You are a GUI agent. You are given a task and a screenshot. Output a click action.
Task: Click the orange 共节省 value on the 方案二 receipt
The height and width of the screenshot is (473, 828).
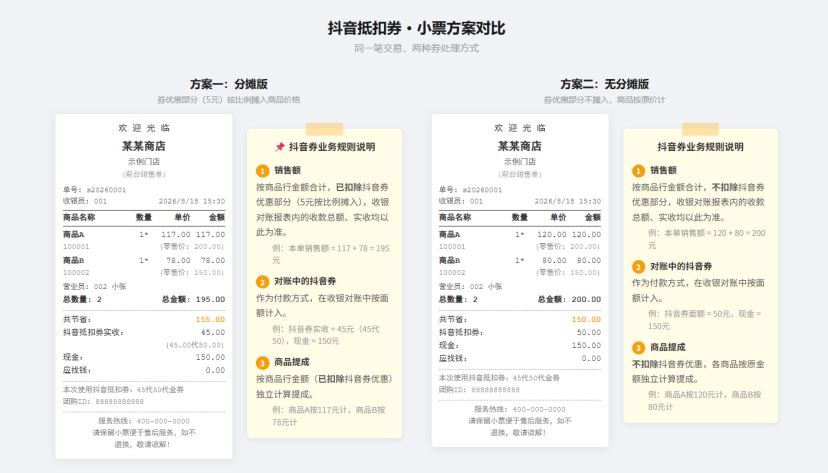click(x=586, y=319)
